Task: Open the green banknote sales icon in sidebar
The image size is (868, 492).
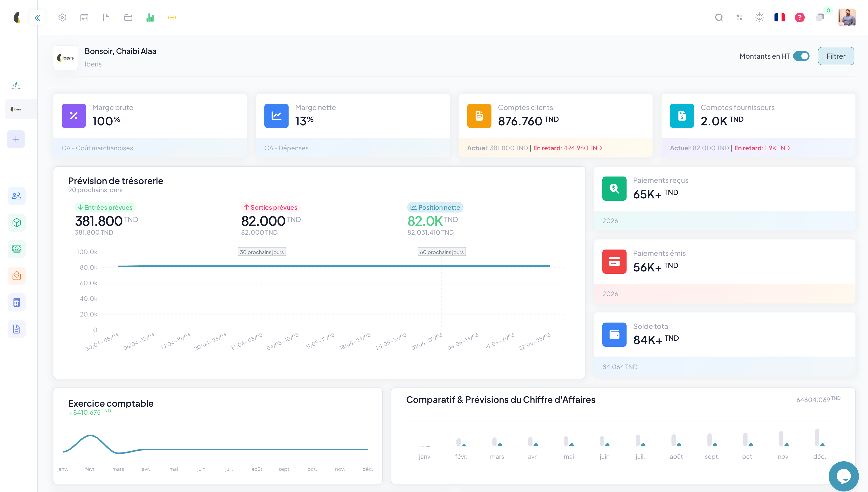Action: [17, 249]
